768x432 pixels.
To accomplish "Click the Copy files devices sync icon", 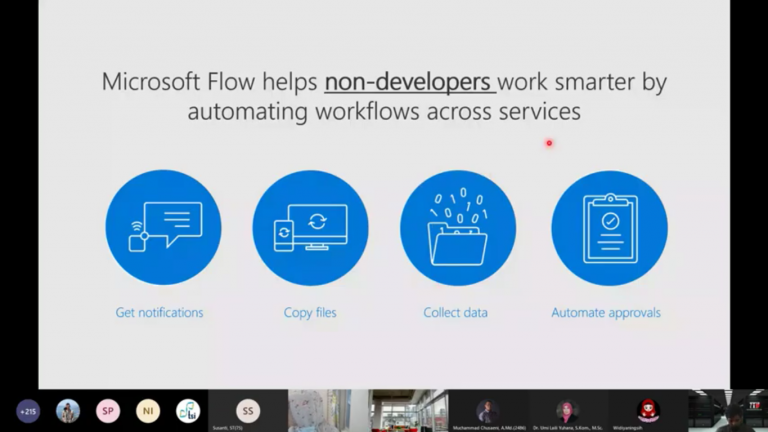I will point(310,228).
